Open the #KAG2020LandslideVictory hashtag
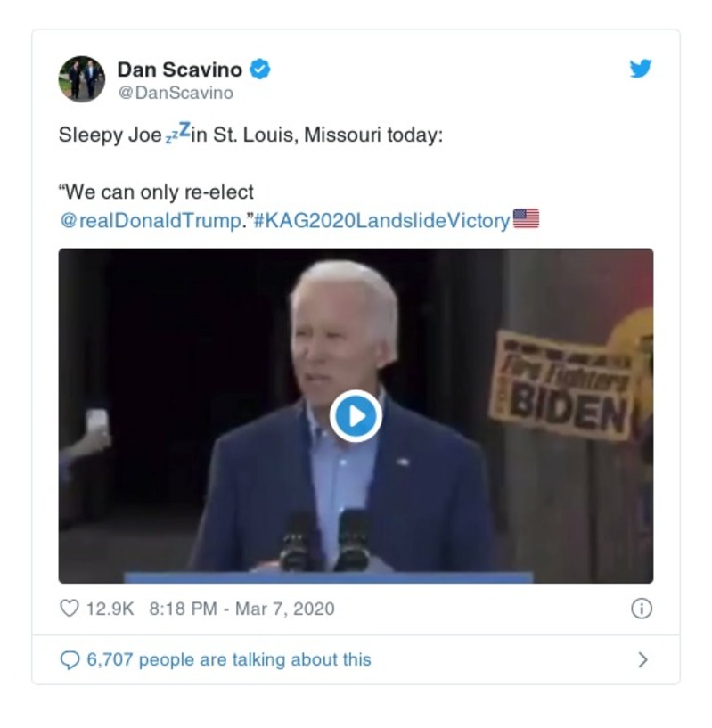Screen dimensions: 712x728 point(381,220)
